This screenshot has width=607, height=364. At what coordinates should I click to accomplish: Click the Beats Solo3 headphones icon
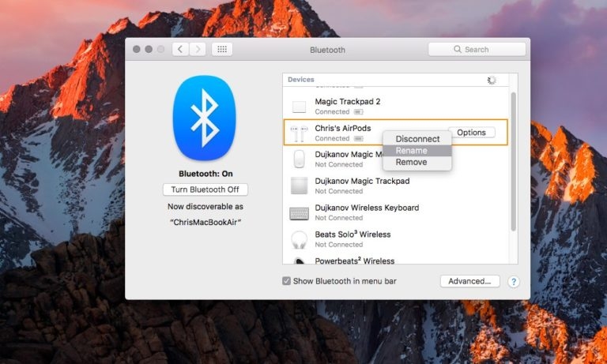(x=299, y=239)
